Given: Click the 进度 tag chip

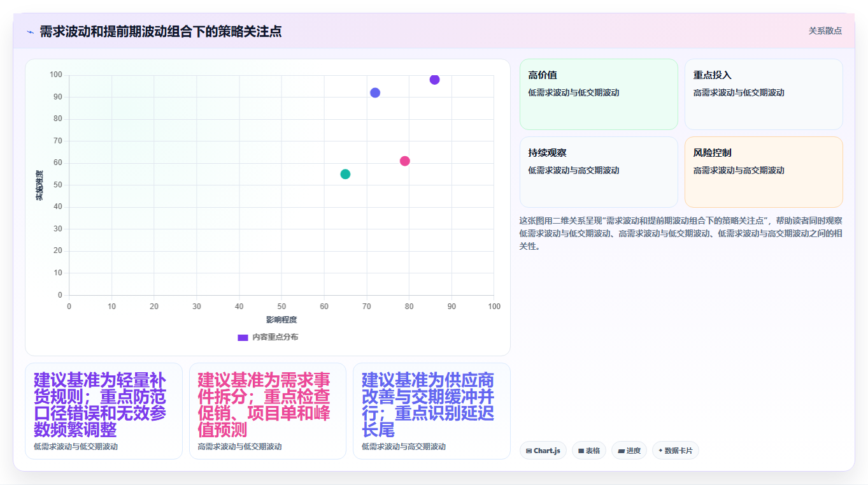Looking at the screenshot, I should [x=629, y=451].
